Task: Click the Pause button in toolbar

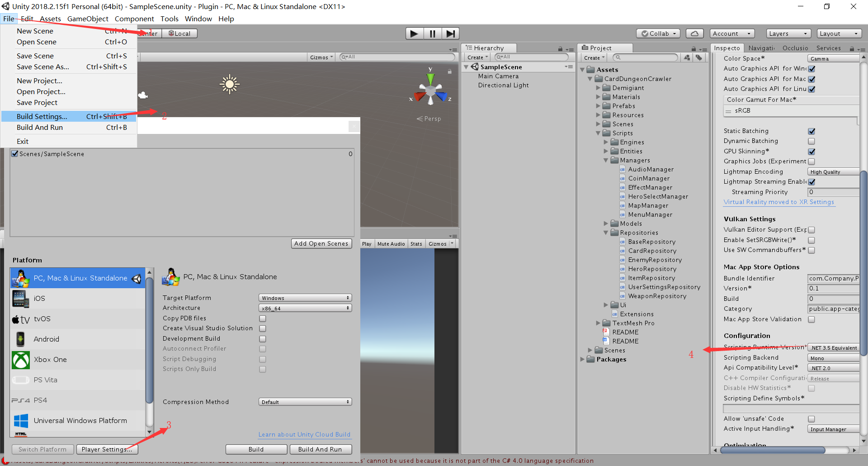Action: [x=432, y=33]
